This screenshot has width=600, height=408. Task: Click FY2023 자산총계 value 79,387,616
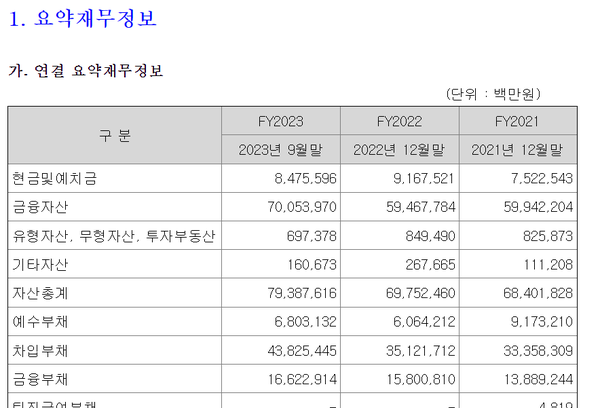coord(298,294)
